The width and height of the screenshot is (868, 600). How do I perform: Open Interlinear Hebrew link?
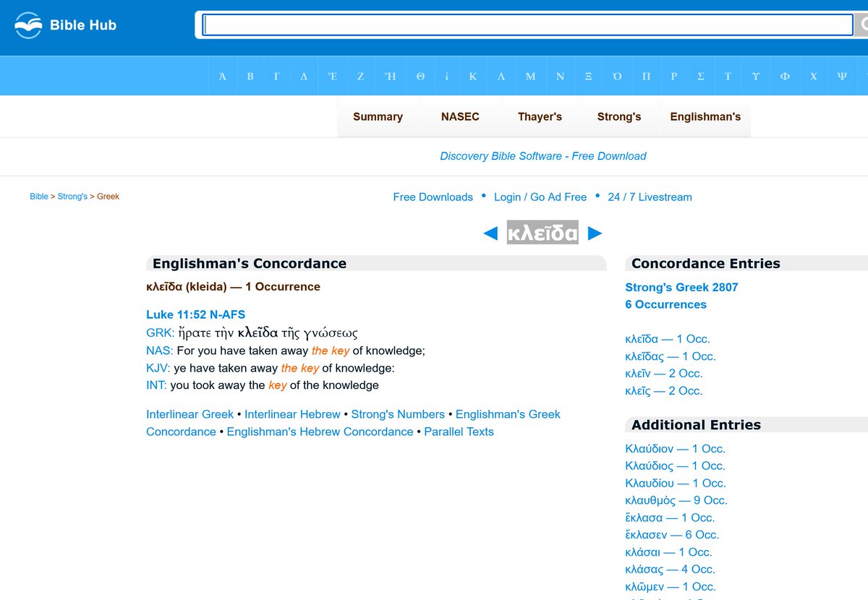pyautogui.click(x=292, y=414)
